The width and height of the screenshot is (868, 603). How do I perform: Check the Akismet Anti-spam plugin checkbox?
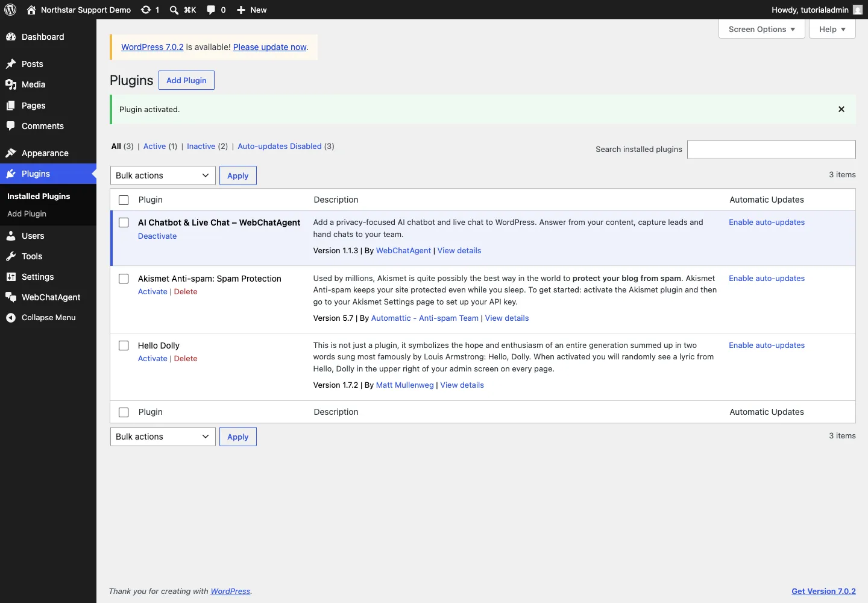pos(124,279)
